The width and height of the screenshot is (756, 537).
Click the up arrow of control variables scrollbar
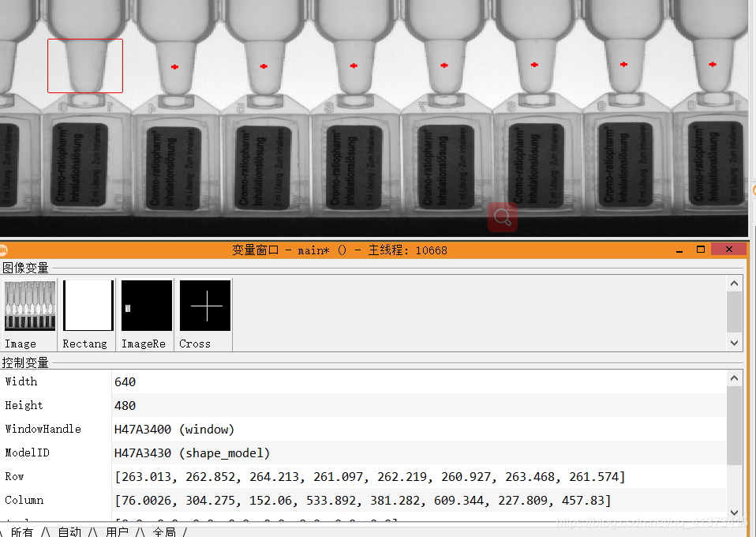734,378
